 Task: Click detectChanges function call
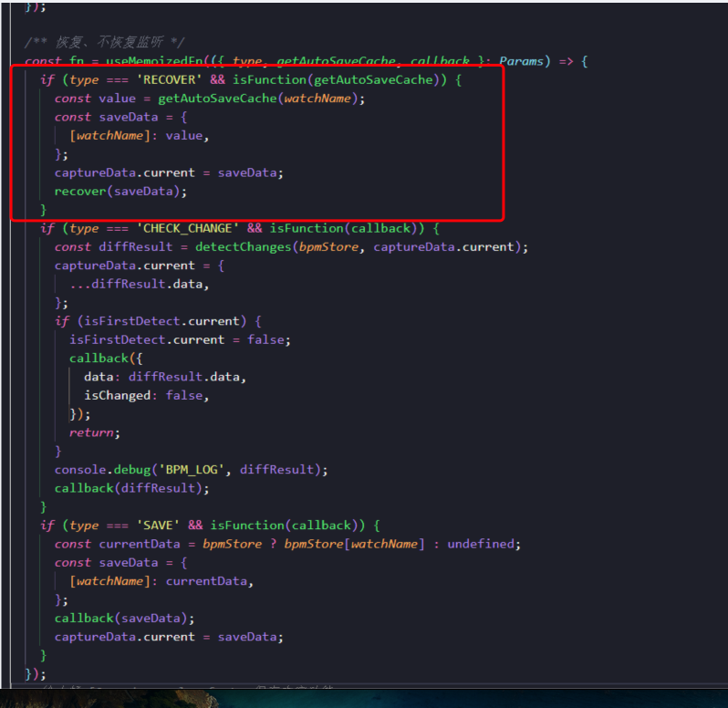pyautogui.click(x=243, y=247)
